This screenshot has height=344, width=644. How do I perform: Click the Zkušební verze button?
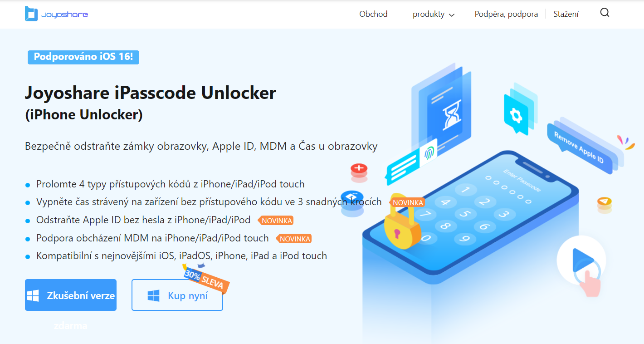click(x=71, y=295)
